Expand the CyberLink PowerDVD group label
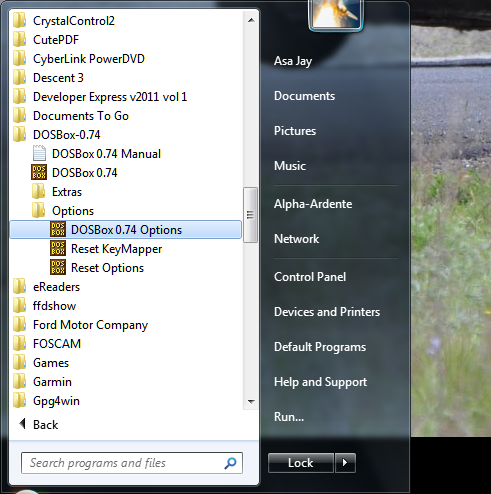491x494 pixels. click(x=89, y=59)
